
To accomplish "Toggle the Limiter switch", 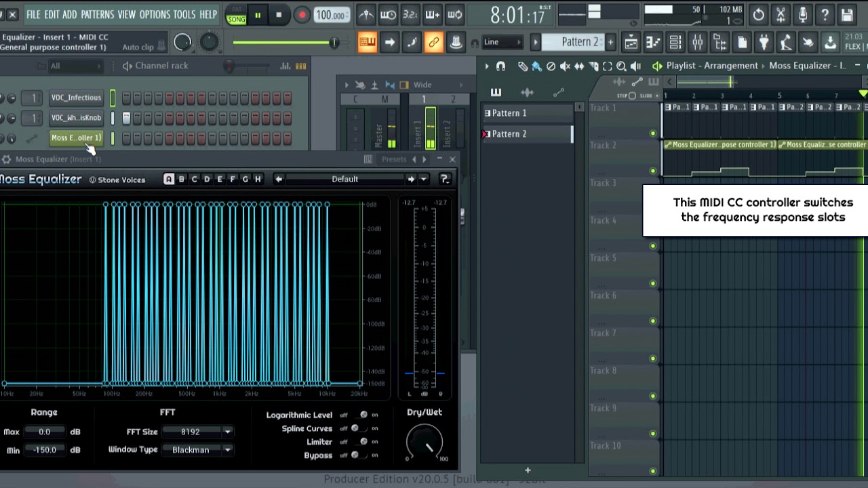I will pos(359,442).
